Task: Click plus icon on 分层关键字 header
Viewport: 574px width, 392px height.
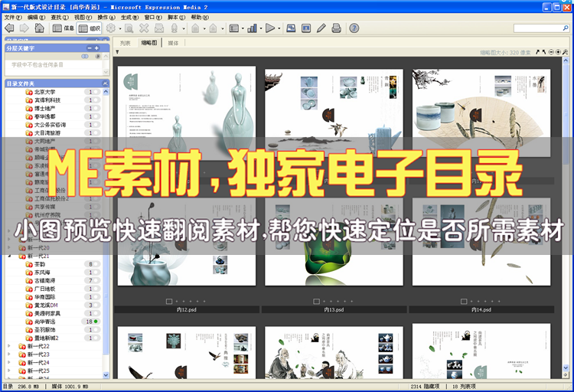Action: point(96,48)
